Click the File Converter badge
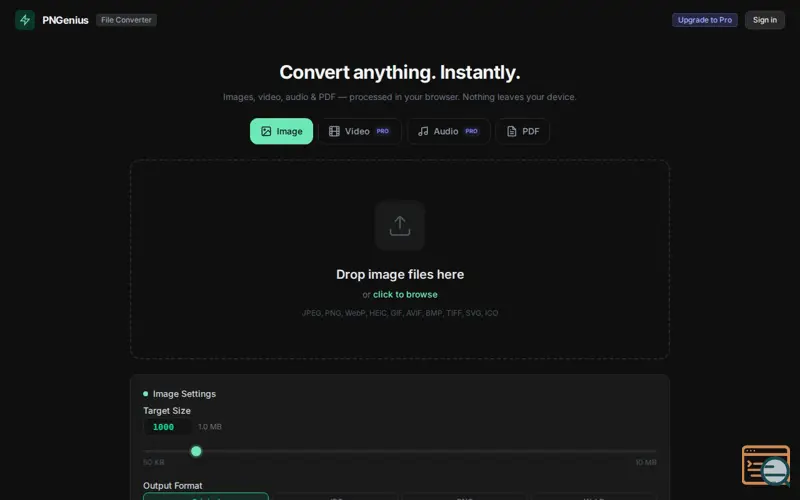Viewport: 800px width, 500px height. click(126, 20)
